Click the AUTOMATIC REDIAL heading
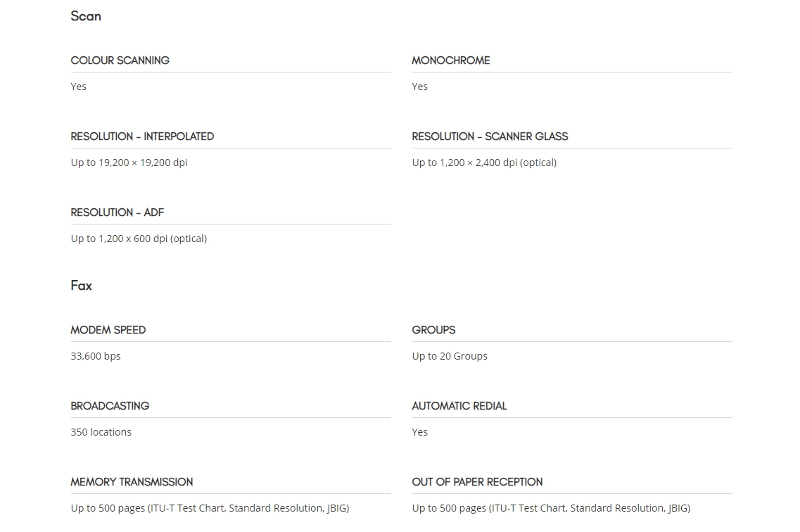Image resolution: width=800 pixels, height=532 pixels. click(x=459, y=406)
